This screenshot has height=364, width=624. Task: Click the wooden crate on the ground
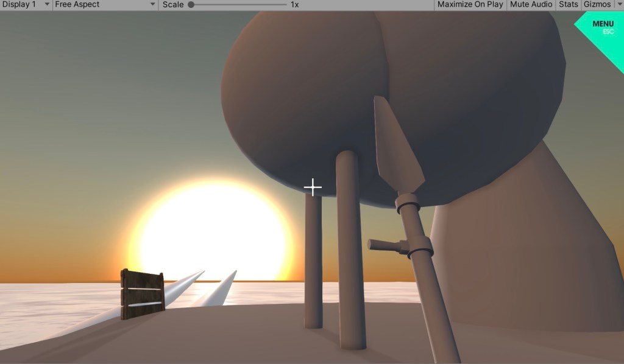coord(143,294)
